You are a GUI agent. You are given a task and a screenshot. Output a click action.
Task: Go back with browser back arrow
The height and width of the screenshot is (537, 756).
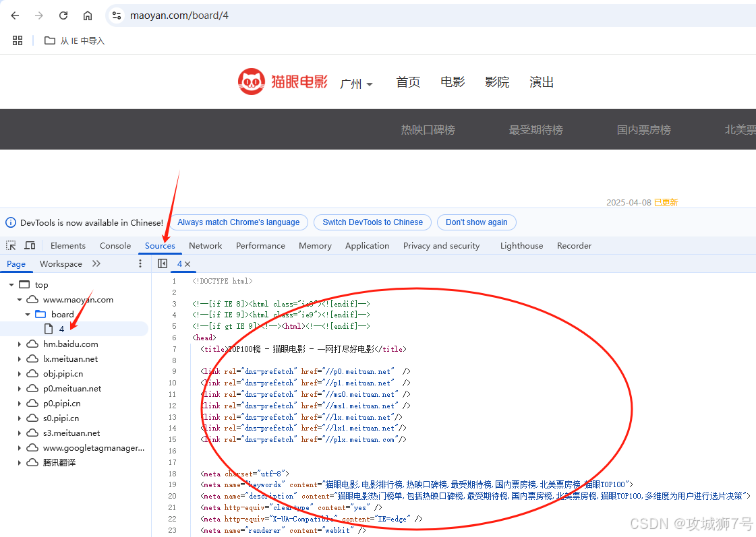[x=15, y=15]
